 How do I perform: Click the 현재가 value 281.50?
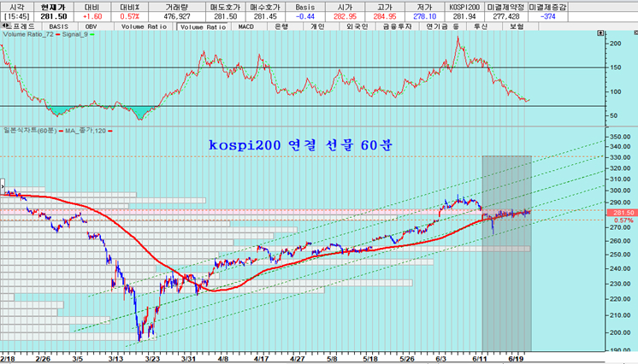54,17
